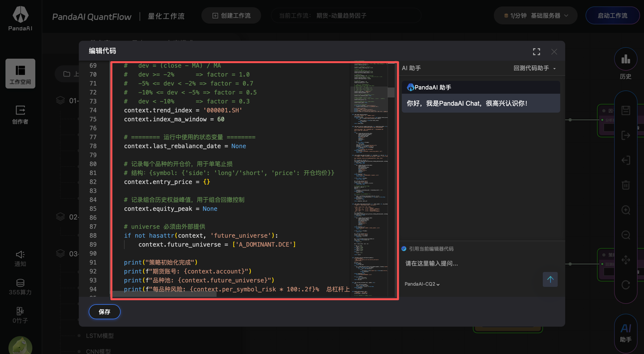Toggle fullscreen for the code editor dialog
Image resolution: width=644 pixels, height=354 pixels.
(537, 52)
